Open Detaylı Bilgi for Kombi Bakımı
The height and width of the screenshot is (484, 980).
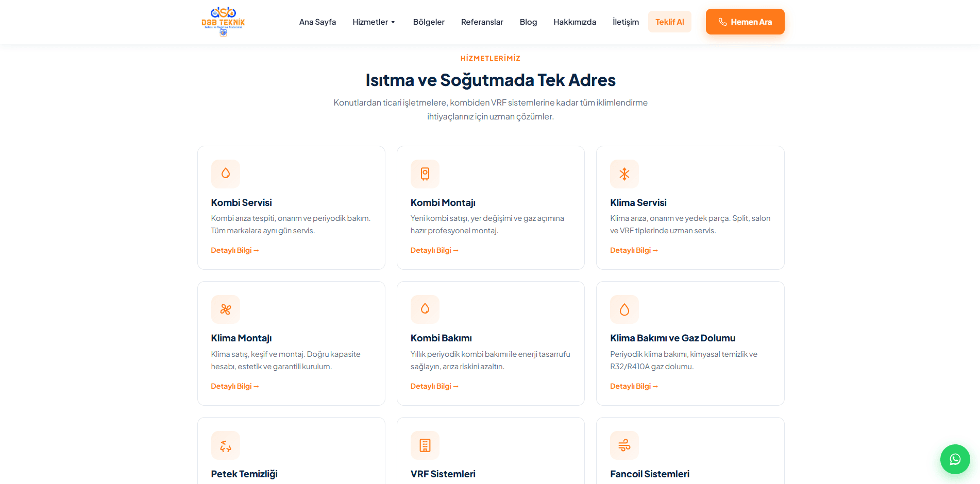[434, 386]
